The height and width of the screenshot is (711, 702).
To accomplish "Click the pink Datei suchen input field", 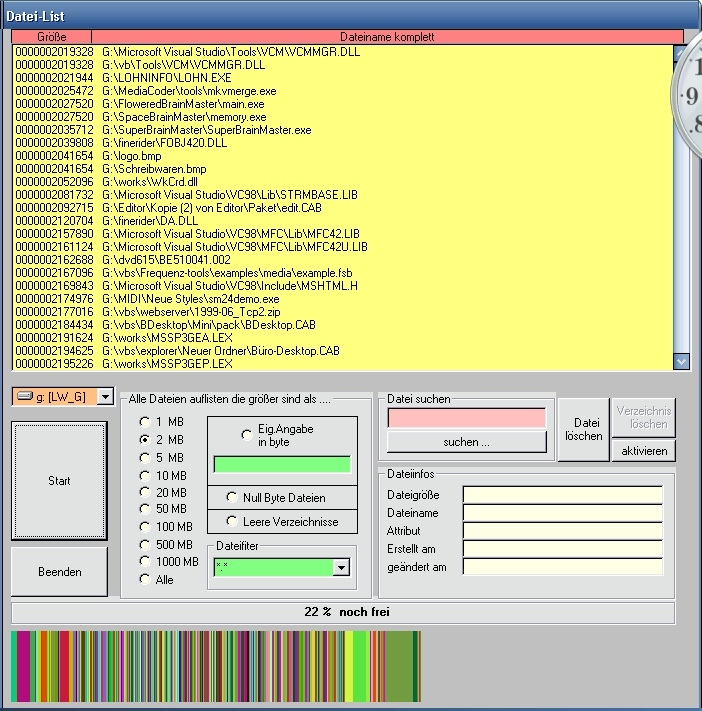I will point(467,418).
